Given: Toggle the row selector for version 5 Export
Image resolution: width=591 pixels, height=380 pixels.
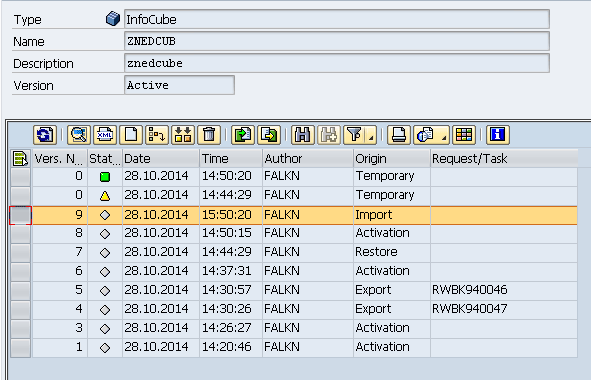Looking at the screenshot, I should click(20, 291).
